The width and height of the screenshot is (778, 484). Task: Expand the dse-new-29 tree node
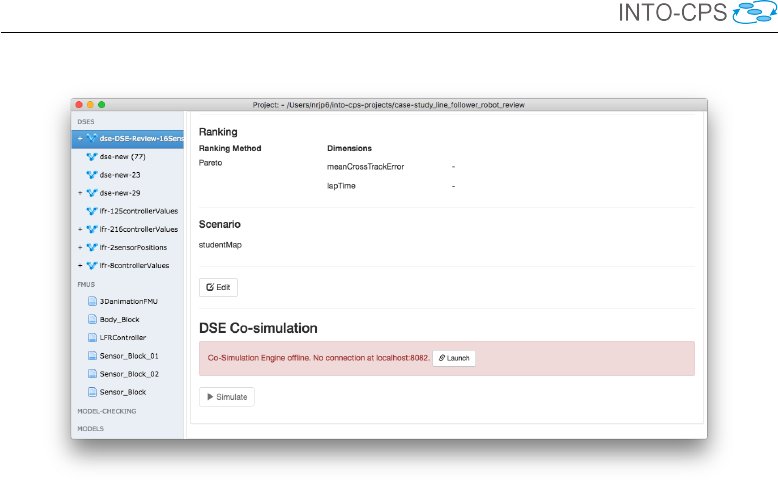79,193
